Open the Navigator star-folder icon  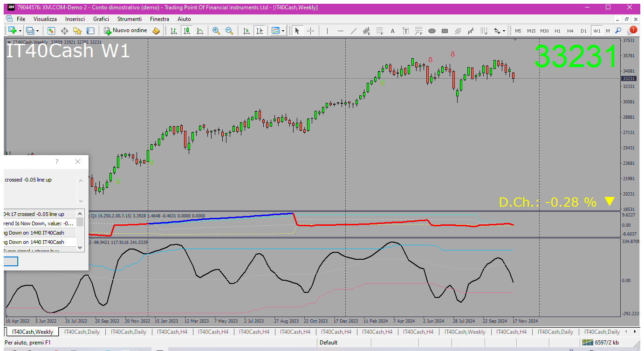point(77,31)
